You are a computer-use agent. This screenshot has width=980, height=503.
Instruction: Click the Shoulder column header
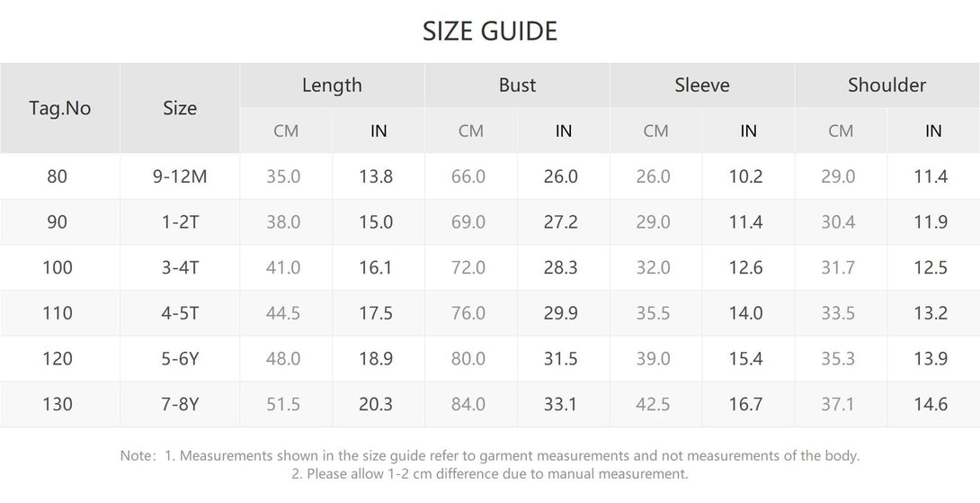point(886,85)
